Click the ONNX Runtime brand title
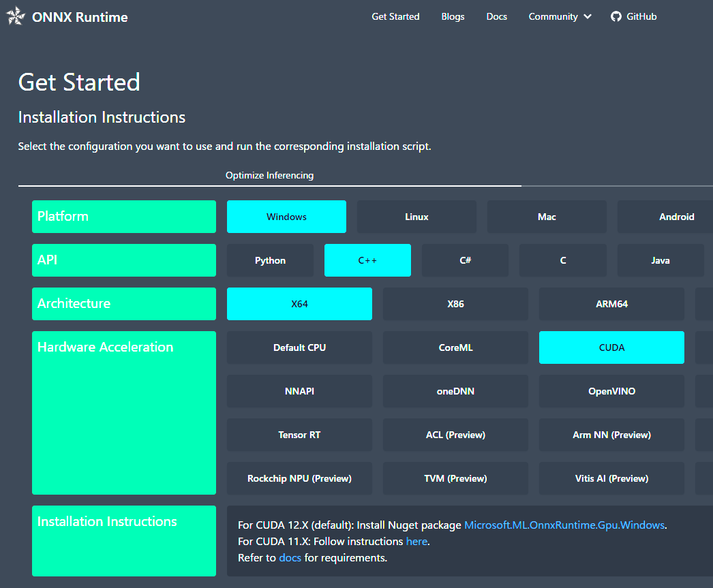Screen dimensions: 713x588 point(80,17)
